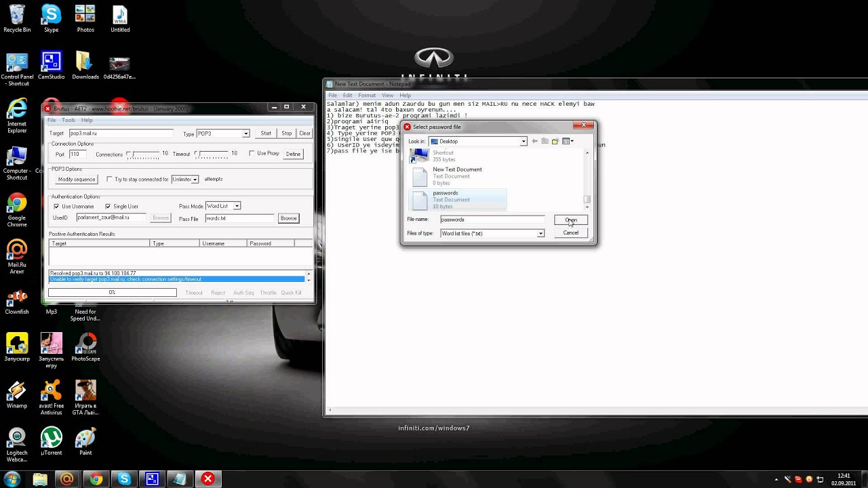Click the Stop button in Brutus

[x=287, y=134]
